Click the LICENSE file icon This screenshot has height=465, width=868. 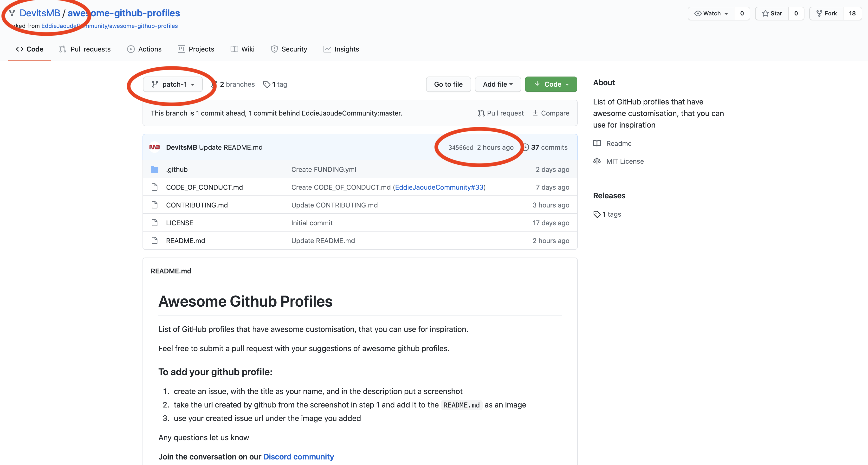(x=155, y=223)
